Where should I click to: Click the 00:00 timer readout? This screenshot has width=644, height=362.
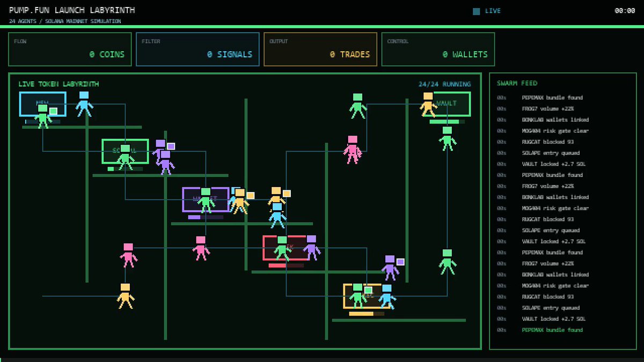[x=625, y=11]
